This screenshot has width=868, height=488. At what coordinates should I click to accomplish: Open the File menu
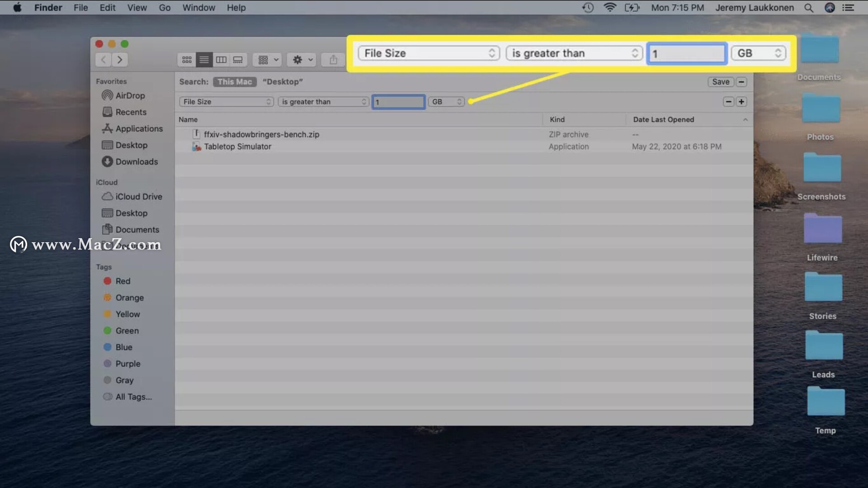click(x=80, y=8)
